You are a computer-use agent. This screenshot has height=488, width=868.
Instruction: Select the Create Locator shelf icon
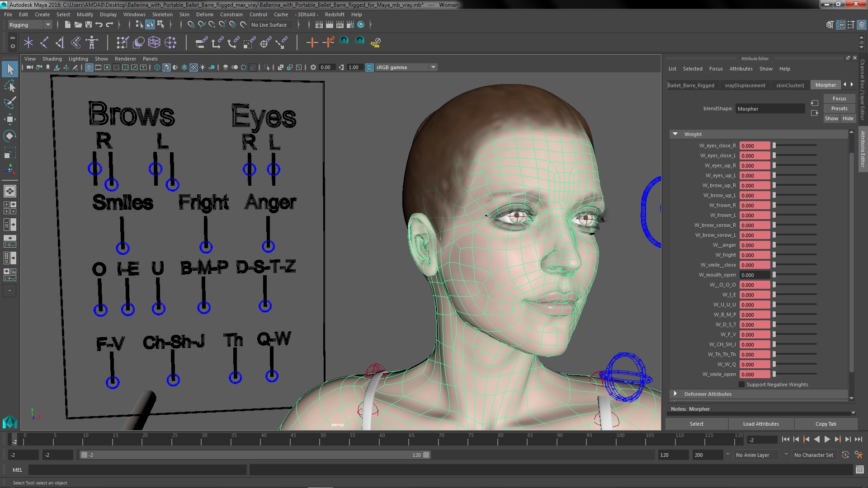pyautogui.click(x=28, y=42)
